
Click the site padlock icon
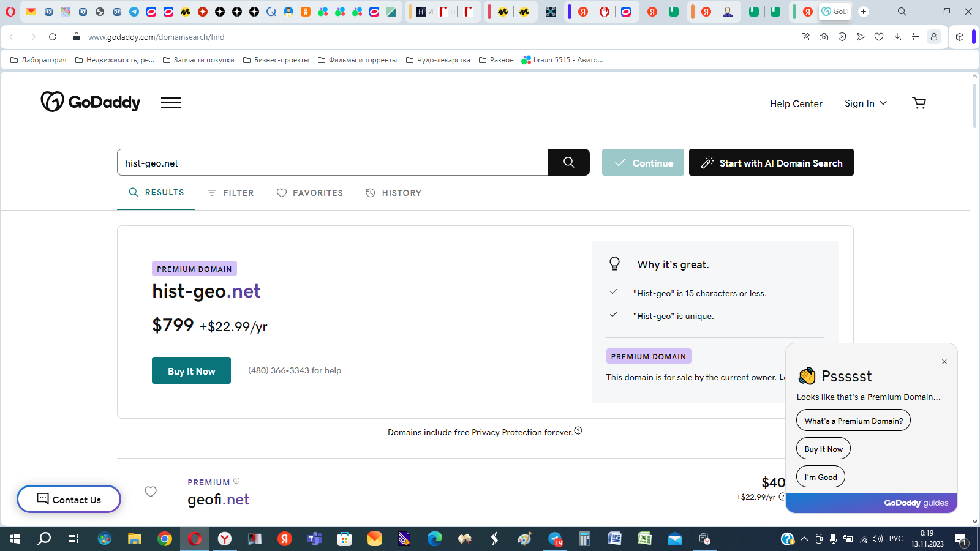pyautogui.click(x=77, y=37)
